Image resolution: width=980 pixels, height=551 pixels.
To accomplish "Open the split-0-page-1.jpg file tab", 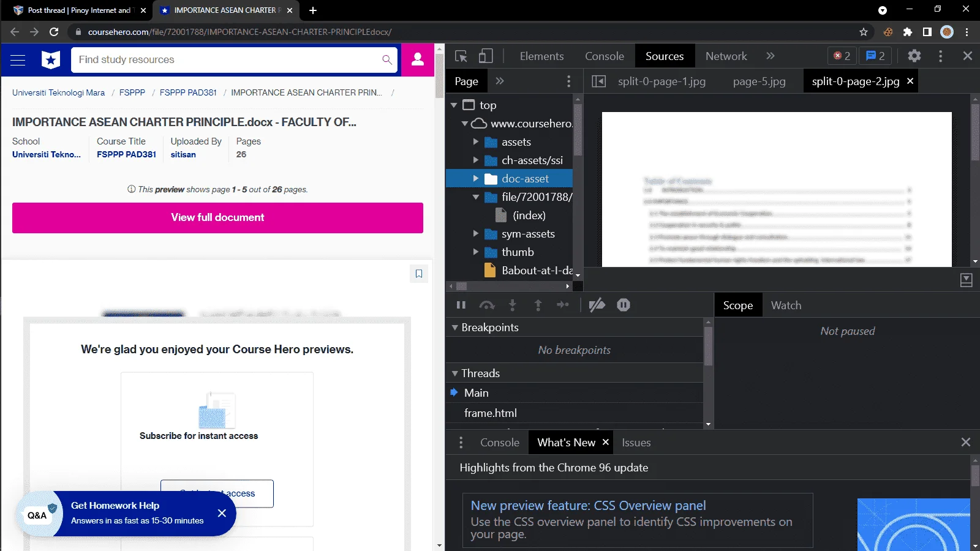I will 661,81.
